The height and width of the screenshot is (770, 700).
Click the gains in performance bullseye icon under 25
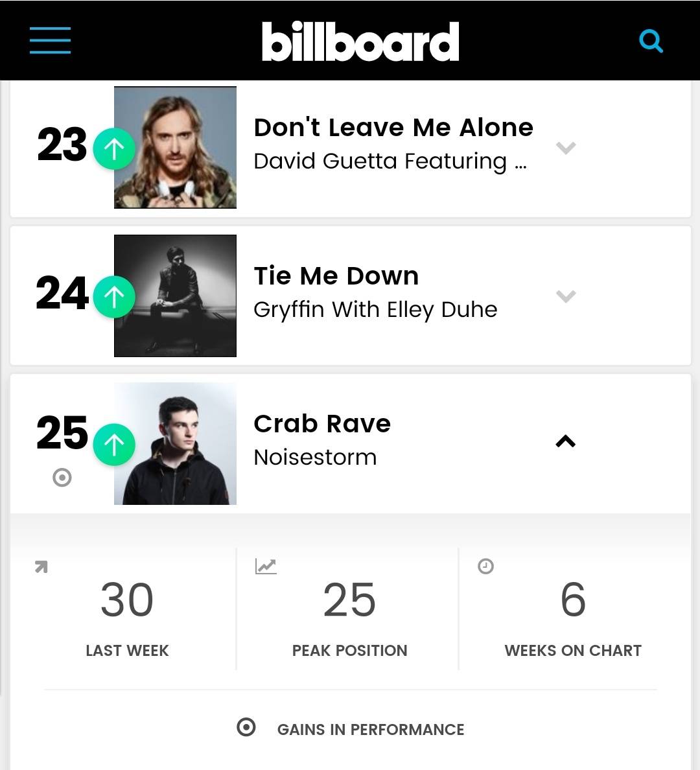click(62, 479)
